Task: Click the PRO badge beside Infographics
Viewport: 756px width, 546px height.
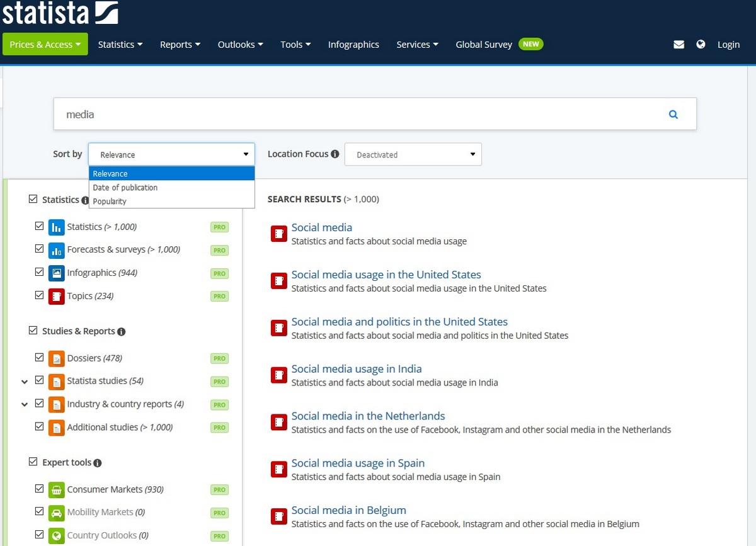Action: (219, 273)
